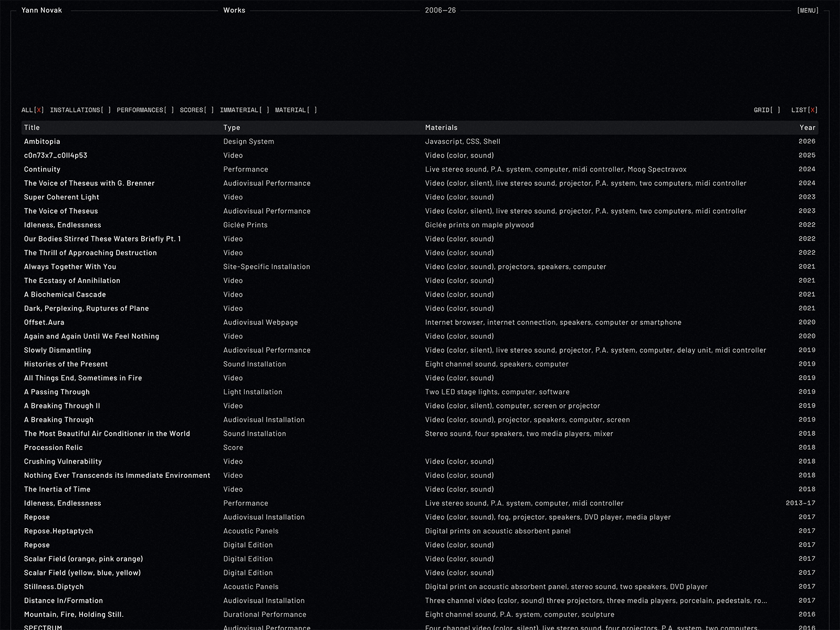Open The Inertia of Time

57,489
